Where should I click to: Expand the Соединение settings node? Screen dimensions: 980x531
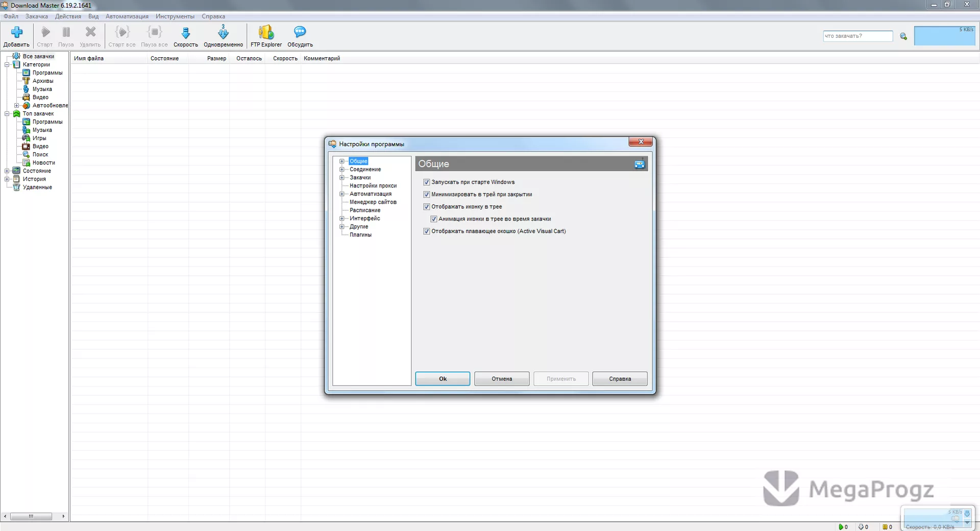coord(342,170)
